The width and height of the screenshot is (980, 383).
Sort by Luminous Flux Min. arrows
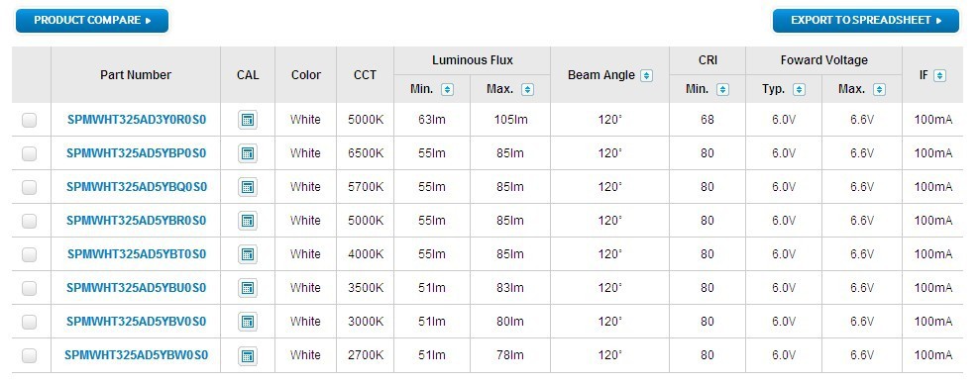tap(447, 90)
